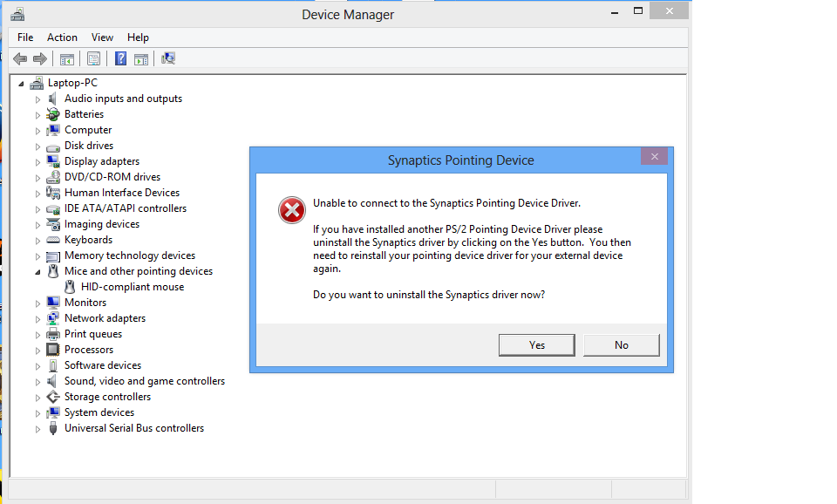Toggle the show/hide console tree toolbar icon
Screen dimensions: 837x504
pos(67,58)
